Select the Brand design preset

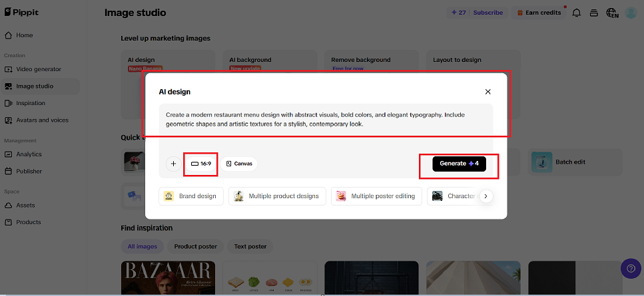(191, 196)
